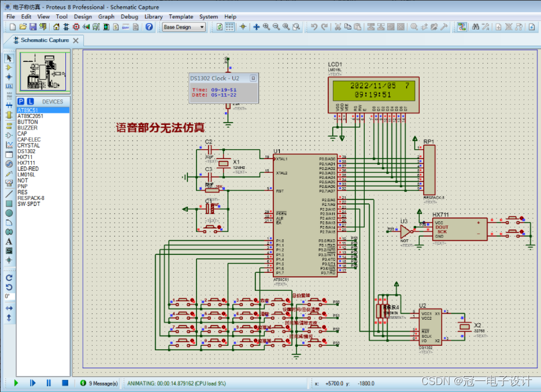This screenshot has width=541, height=392.
Task: Click the Save Project floppy icon
Action: [x=33, y=27]
